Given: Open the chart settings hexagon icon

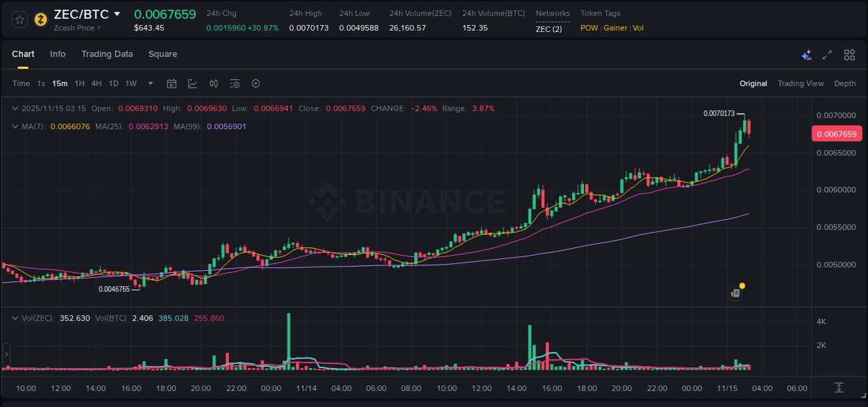Looking at the screenshot, I should click(x=256, y=83).
